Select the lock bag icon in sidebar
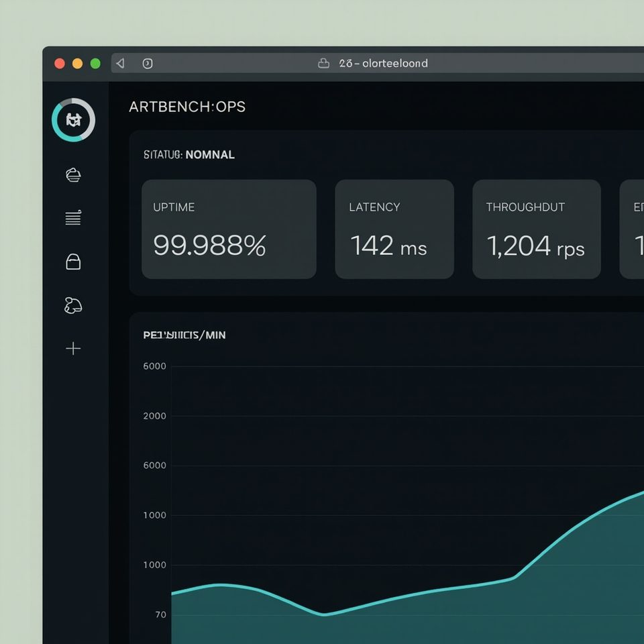The image size is (644, 644). [x=73, y=262]
